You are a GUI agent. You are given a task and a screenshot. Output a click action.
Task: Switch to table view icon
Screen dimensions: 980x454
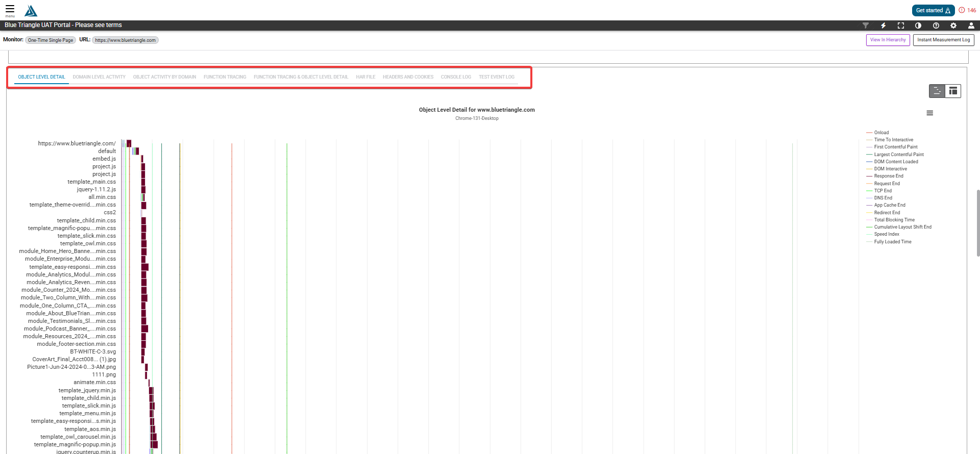[x=953, y=91]
